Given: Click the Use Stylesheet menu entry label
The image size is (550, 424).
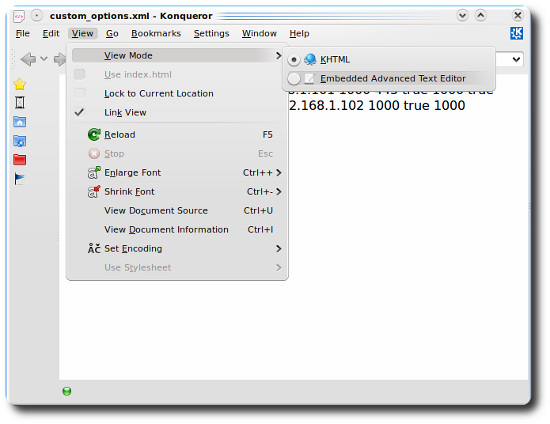Looking at the screenshot, I should click(x=138, y=268).
